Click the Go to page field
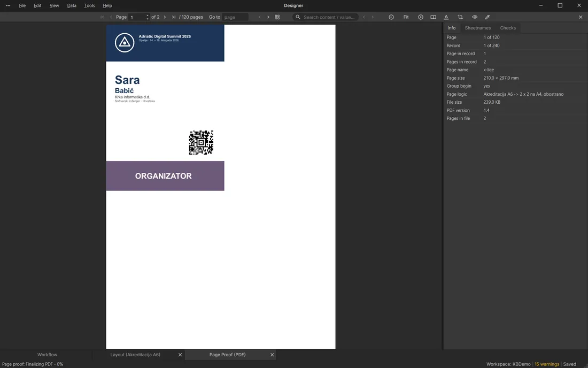The width and height of the screenshot is (588, 368). click(235, 17)
